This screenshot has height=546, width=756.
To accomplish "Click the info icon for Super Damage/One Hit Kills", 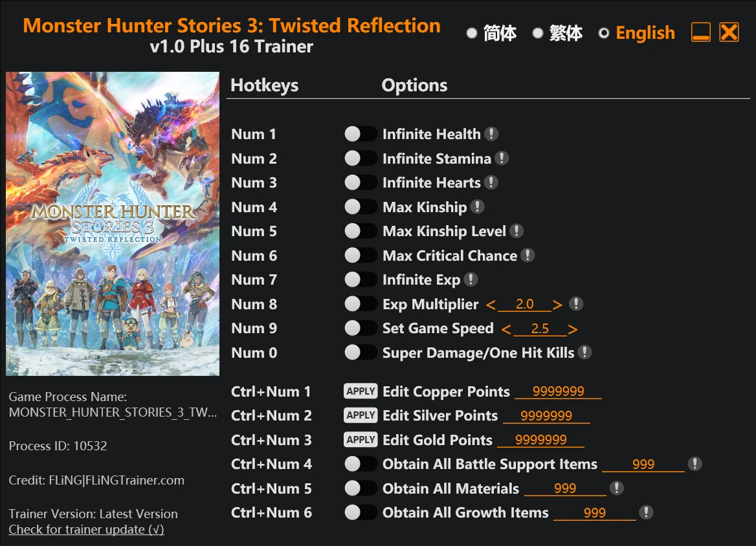I will [584, 353].
